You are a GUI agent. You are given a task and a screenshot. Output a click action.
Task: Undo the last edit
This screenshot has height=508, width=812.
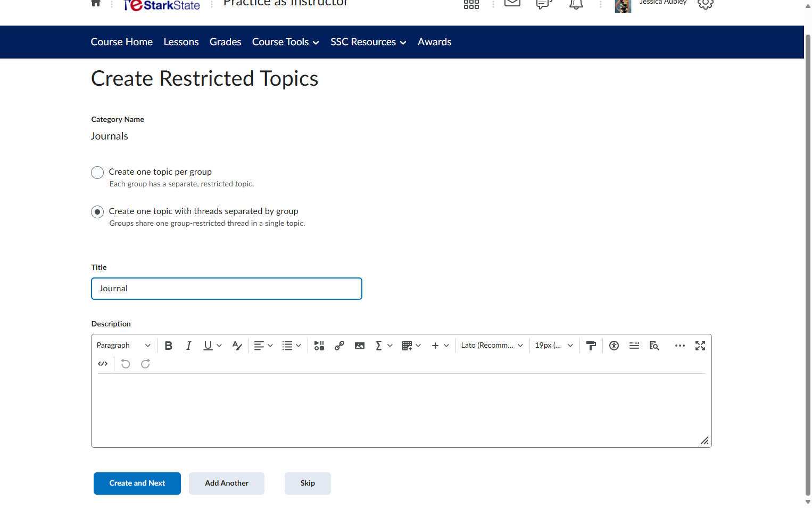[126, 364]
